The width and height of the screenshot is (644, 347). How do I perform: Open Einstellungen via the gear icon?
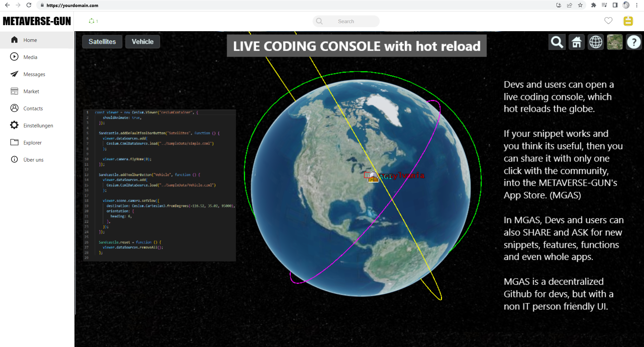tap(14, 125)
